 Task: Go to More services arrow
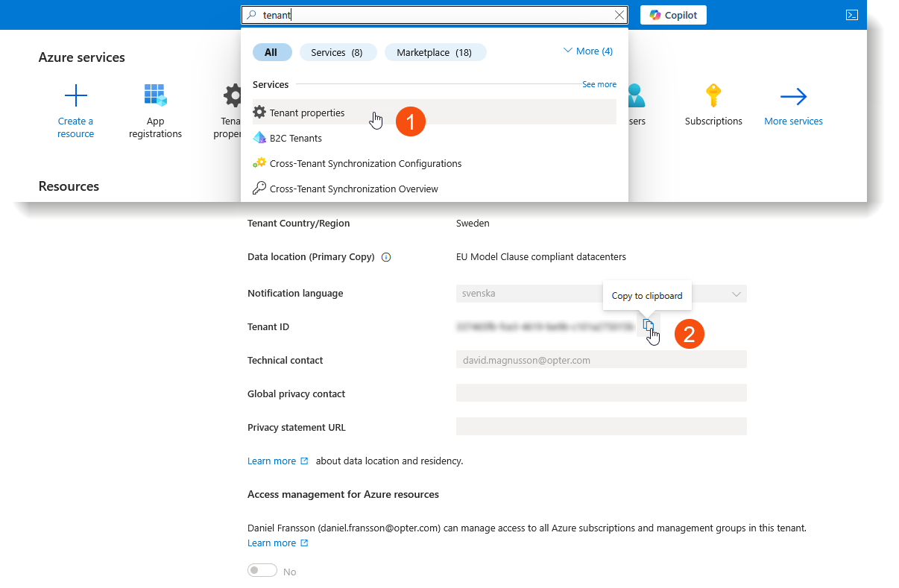click(x=793, y=95)
